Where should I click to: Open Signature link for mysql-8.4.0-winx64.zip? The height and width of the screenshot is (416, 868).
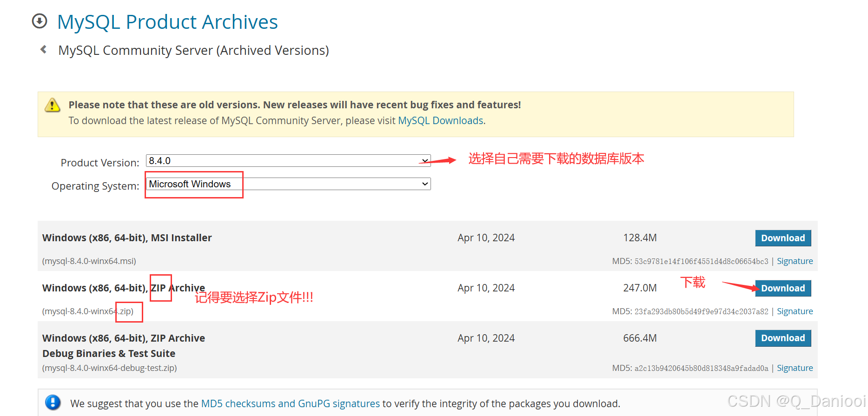pyautogui.click(x=795, y=311)
